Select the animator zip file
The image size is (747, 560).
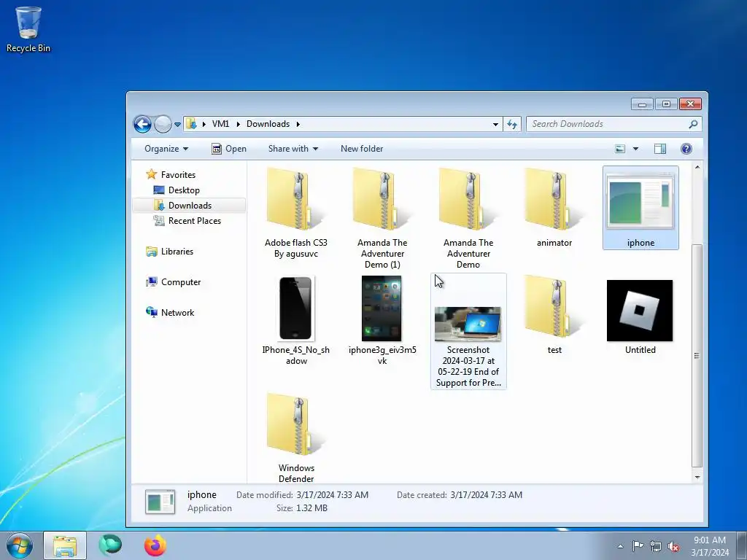point(554,208)
